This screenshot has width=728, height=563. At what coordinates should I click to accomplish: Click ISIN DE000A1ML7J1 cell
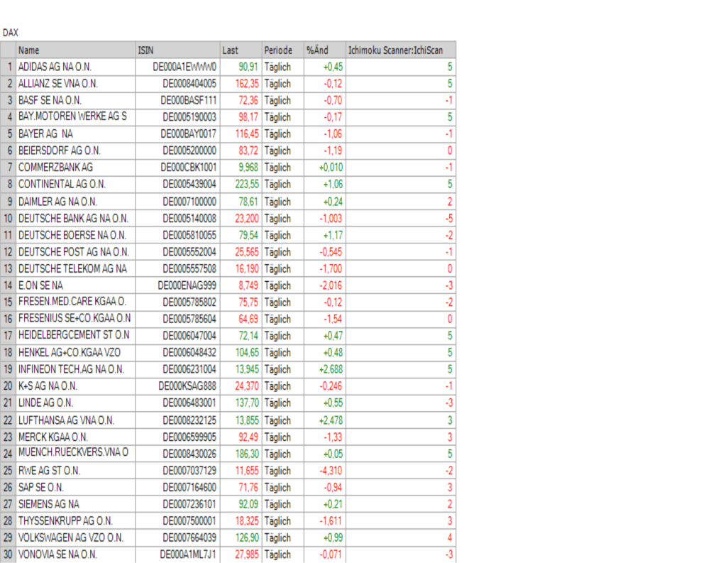[178, 554]
